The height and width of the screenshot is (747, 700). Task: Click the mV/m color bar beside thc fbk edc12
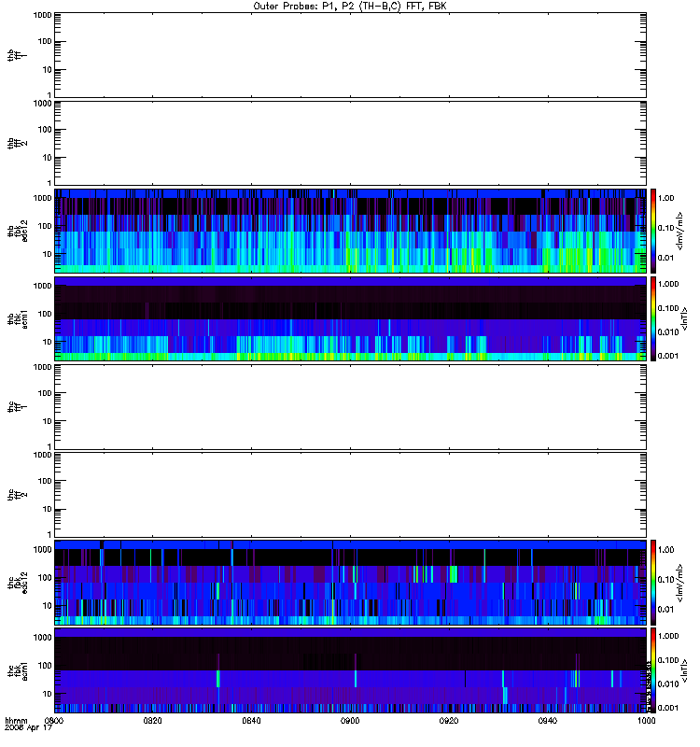coord(653,582)
